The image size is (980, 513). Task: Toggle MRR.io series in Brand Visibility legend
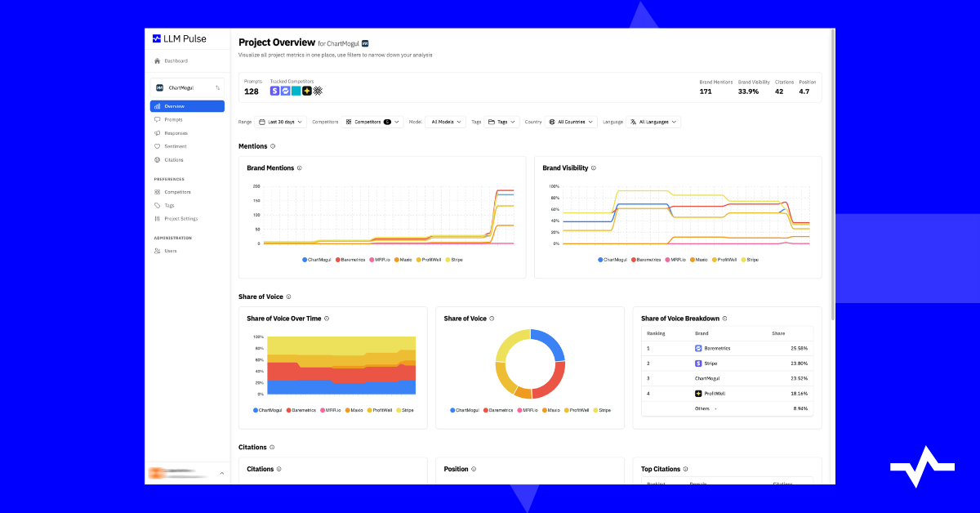[x=675, y=260]
